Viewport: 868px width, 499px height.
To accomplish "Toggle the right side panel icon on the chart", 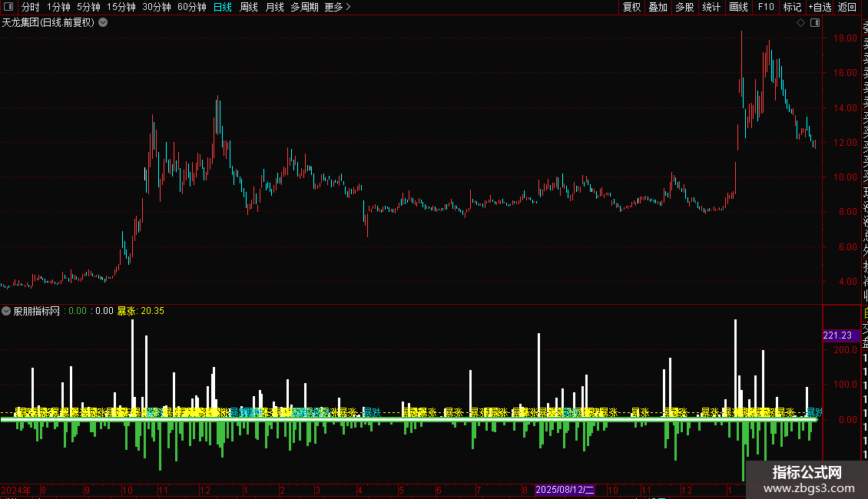I will point(815,23).
